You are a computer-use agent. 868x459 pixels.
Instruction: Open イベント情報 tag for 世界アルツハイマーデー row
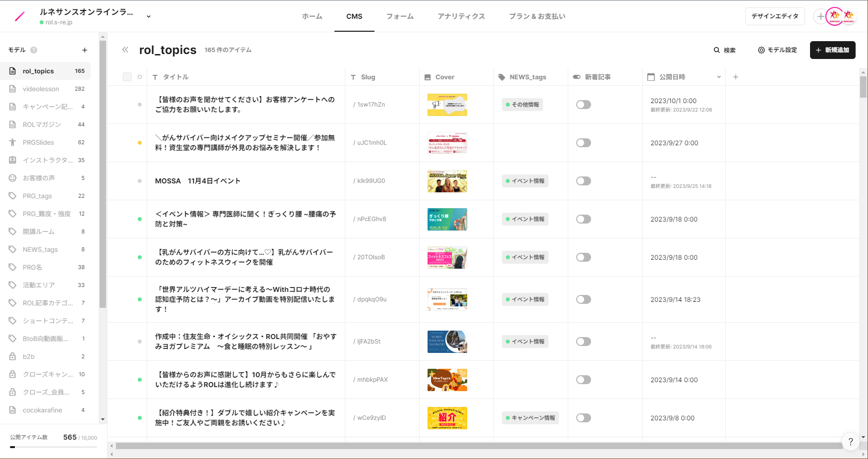click(x=525, y=299)
